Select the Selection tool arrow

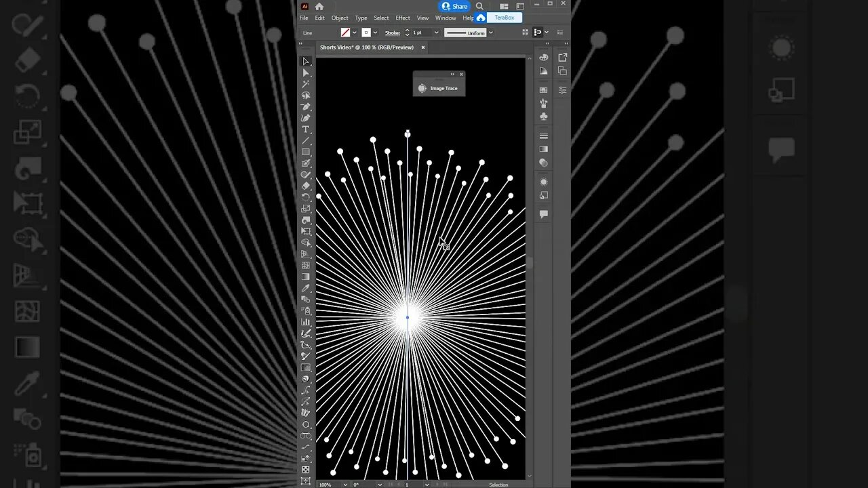click(x=306, y=61)
